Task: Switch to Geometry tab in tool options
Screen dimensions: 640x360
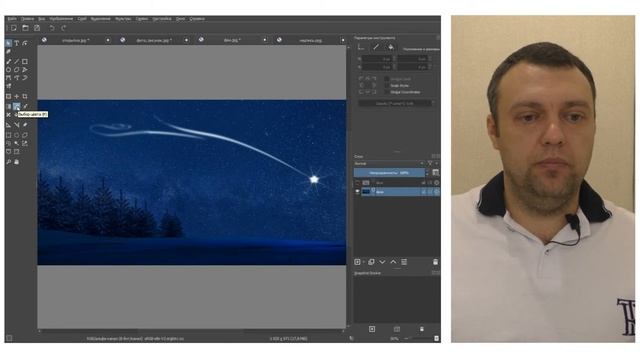Action: pos(361,48)
